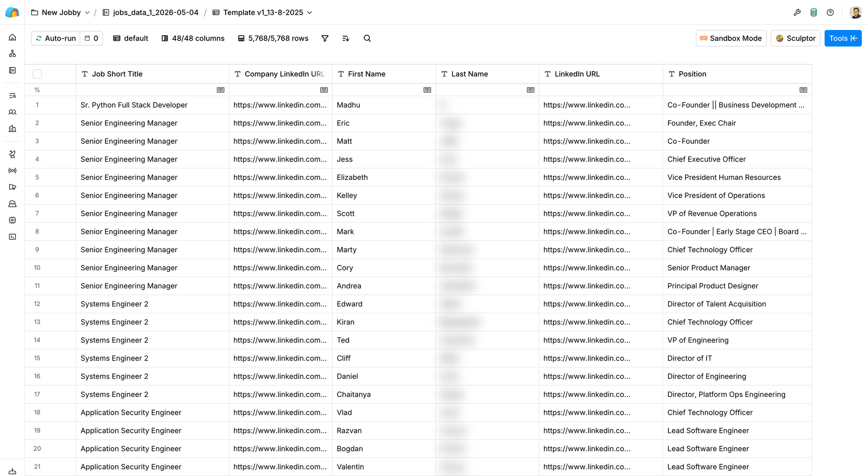Open the companies building sidebar icon
868x476 pixels.
pyautogui.click(x=12, y=129)
